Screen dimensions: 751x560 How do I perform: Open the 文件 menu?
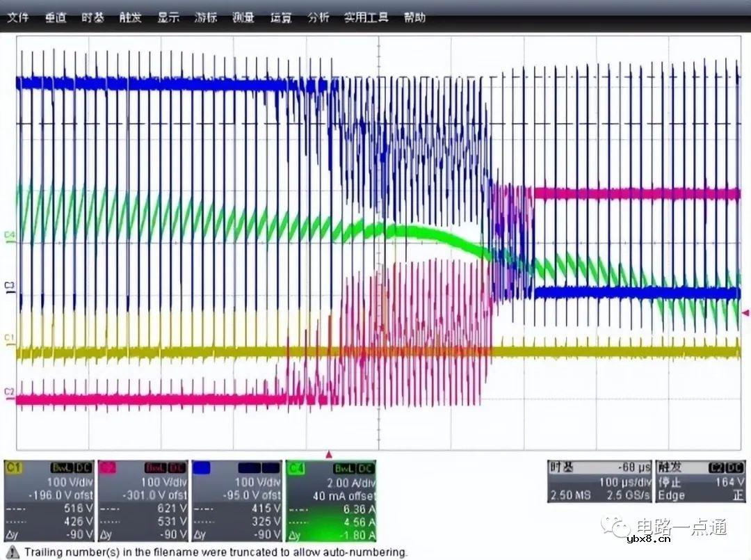click(x=17, y=18)
